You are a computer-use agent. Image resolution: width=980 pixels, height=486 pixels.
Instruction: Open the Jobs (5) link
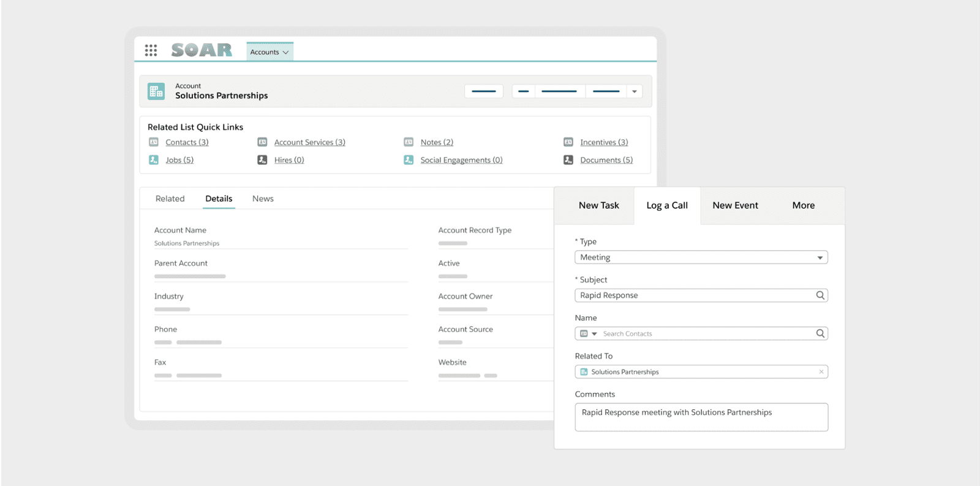[x=179, y=160]
